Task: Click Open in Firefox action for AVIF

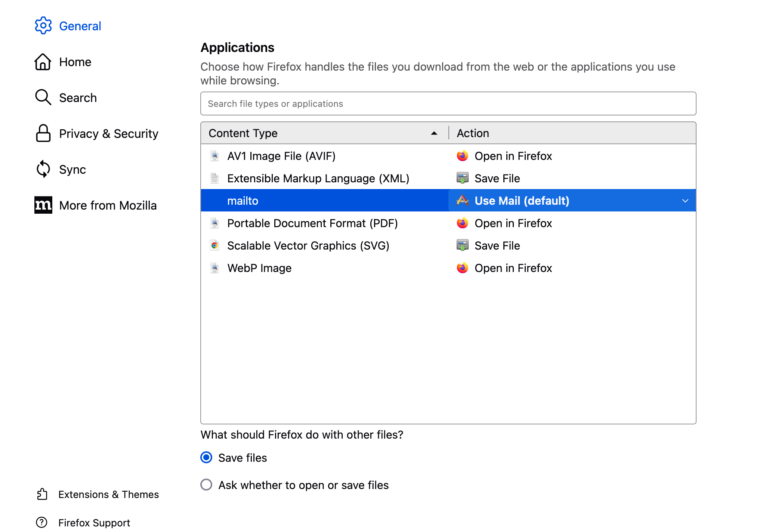Action: pos(513,156)
